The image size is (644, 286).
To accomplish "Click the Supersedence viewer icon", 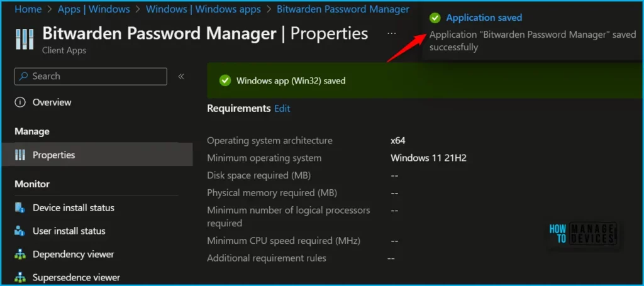I will tap(19, 277).
